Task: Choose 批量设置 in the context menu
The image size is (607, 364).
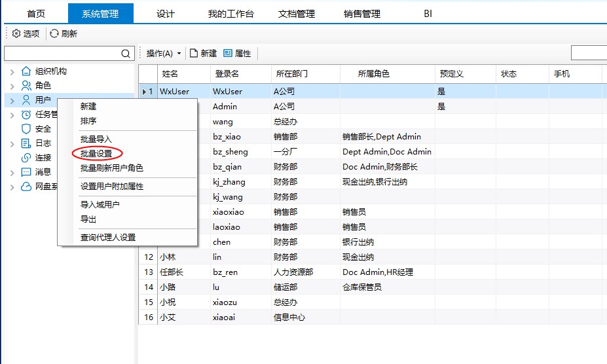Action: (96, 154)
